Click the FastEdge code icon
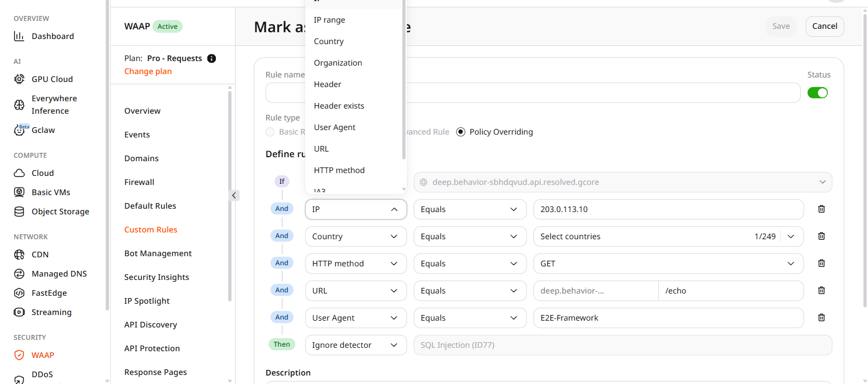868x384 pixels. pyautogui.click(x=19, y=293)
